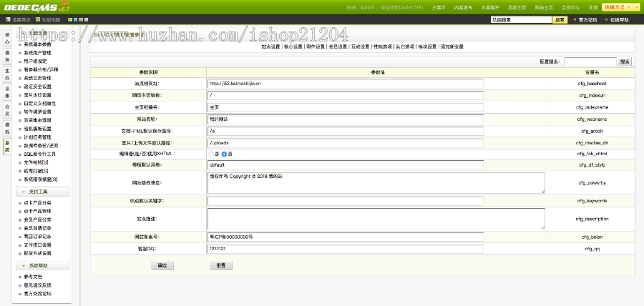Click the 网站名称 input field
The height and width of the screenshot is (306, 644).
point(346,119)
